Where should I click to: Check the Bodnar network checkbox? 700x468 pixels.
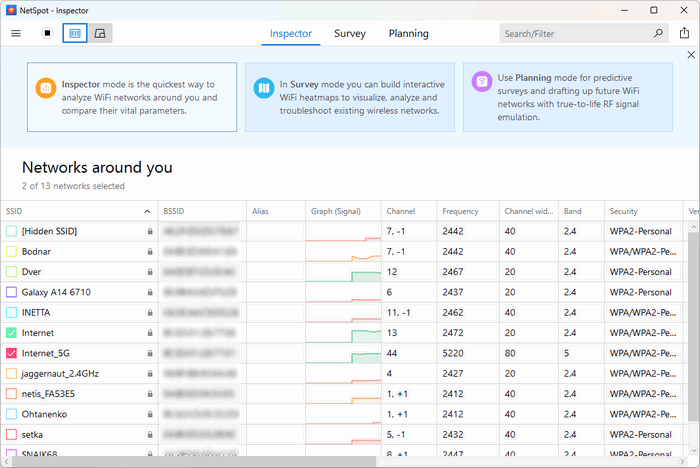point(11,251)
